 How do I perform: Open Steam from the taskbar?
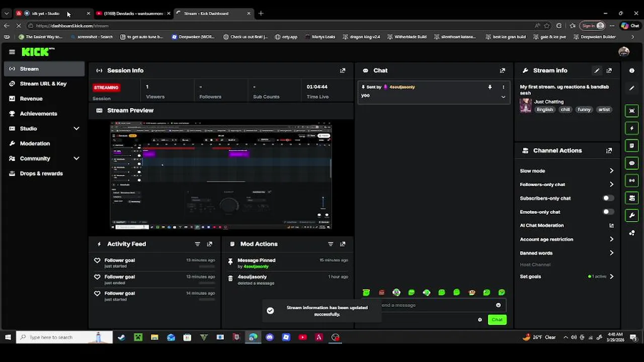point(121,337)
